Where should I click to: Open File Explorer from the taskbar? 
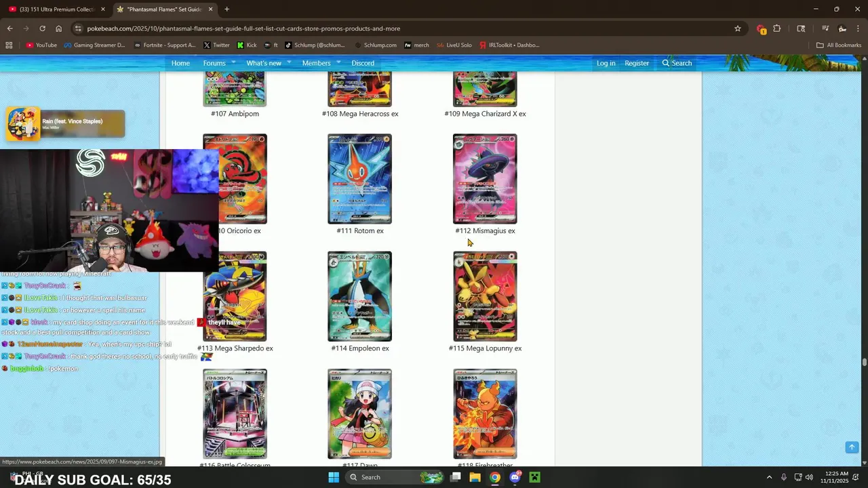click(x=475, y=477)
